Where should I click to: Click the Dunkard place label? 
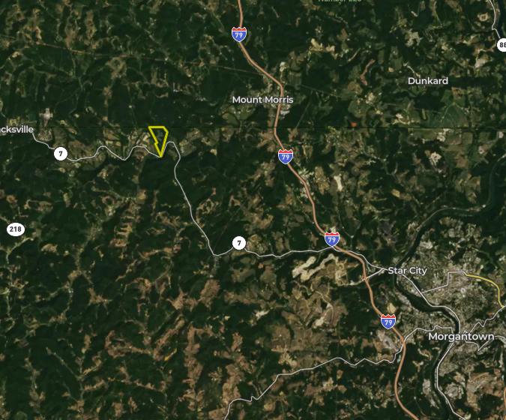pos(428,81)
